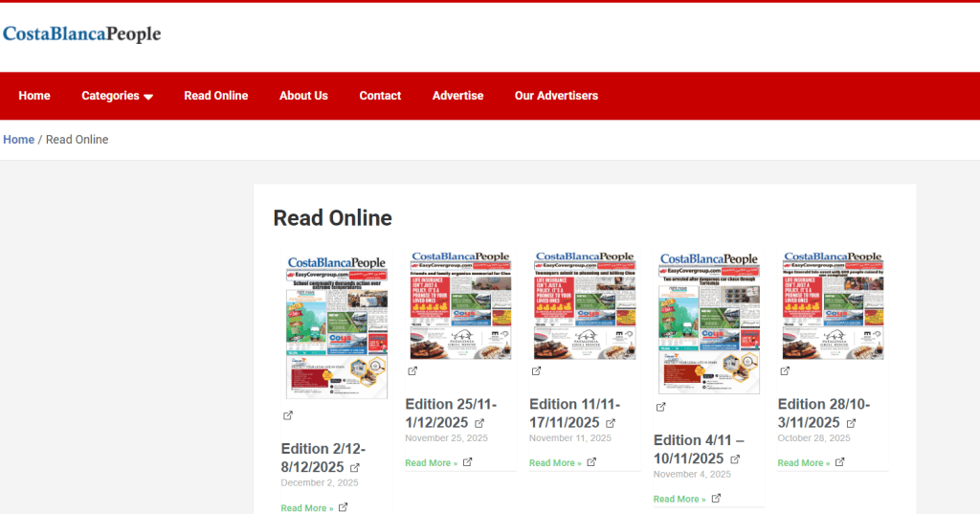Click external icon beside Read More for November 4 edition
The width and height of the screenshot is (980, 514).
click(x=716, y=499)
